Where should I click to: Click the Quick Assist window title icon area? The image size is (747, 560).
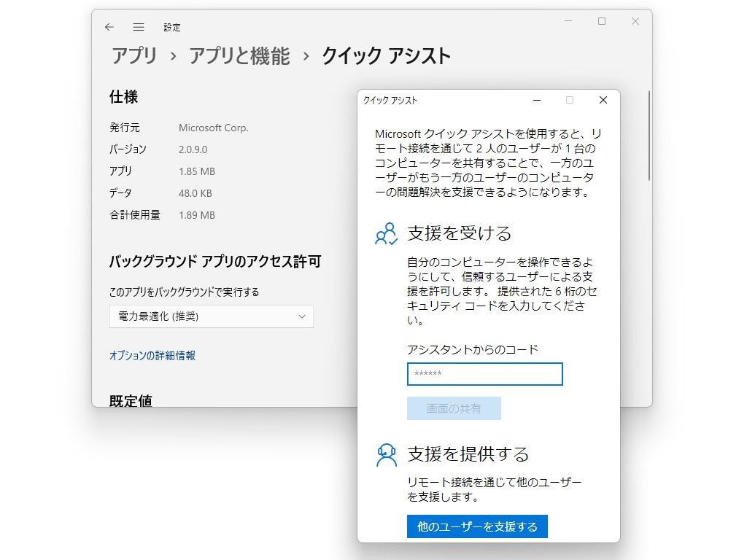click(390, 100)
